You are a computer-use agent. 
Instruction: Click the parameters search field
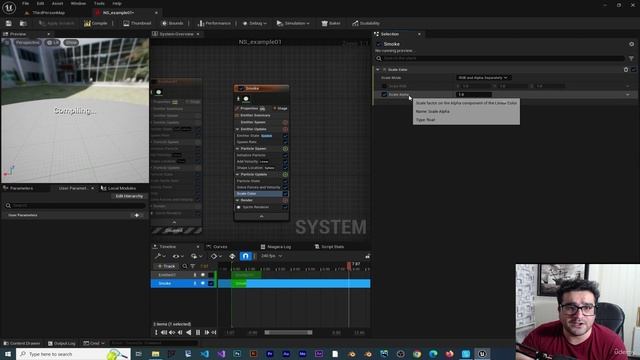(x=75, y=205)
